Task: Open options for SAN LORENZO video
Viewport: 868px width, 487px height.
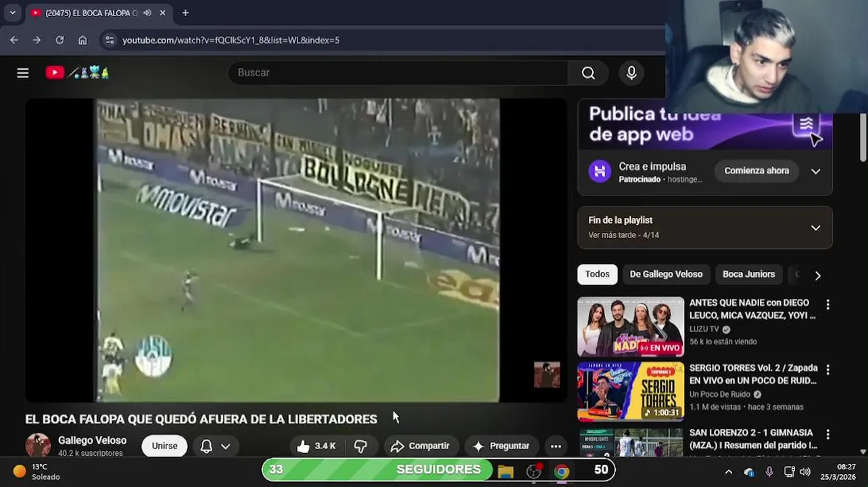Action: click(827, 435)
